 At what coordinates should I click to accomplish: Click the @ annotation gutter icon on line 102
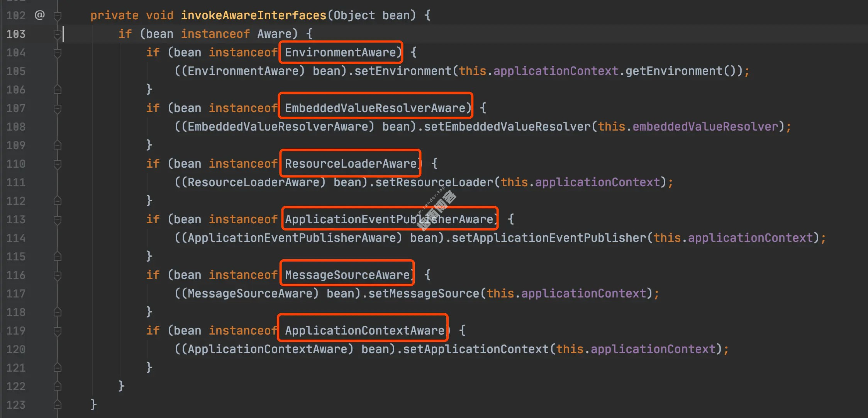coord(40,15)
